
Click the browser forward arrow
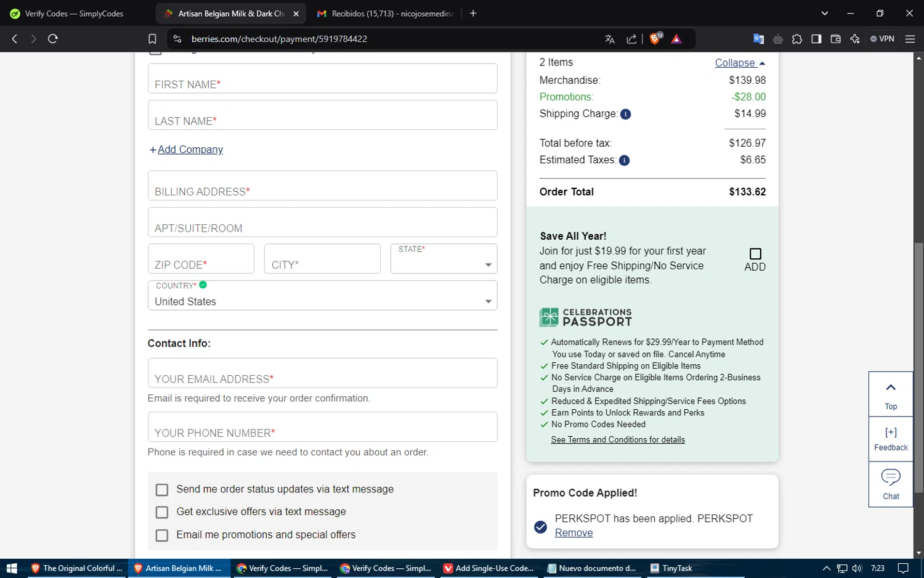click(x=33, y=39)
